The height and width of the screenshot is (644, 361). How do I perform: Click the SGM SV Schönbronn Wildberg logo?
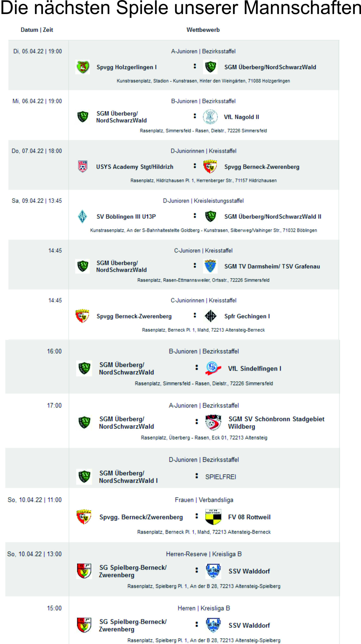213,423
